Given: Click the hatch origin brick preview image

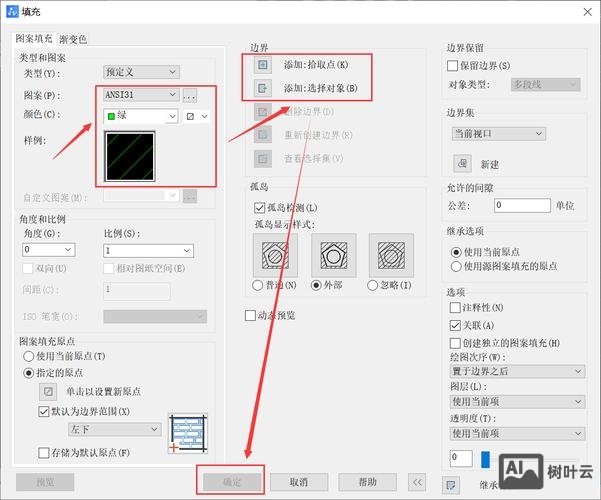Looking at the screenshot, I should tap(188, 433).
